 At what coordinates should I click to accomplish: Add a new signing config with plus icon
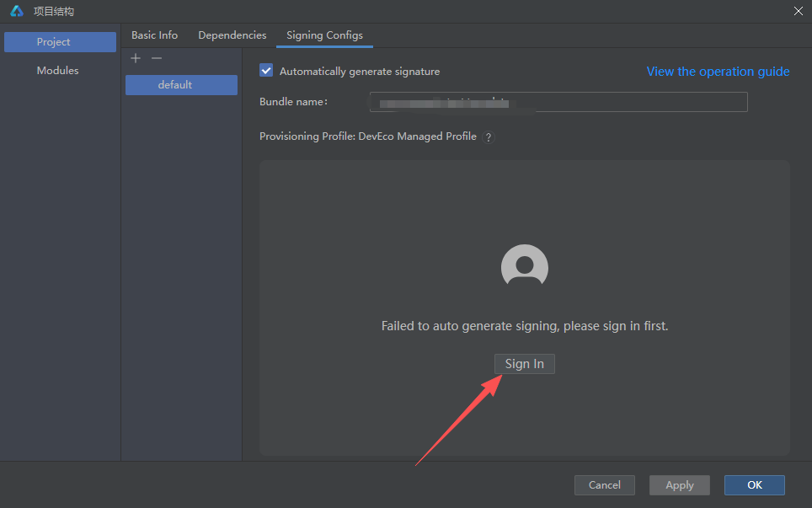tap(136, 58)
